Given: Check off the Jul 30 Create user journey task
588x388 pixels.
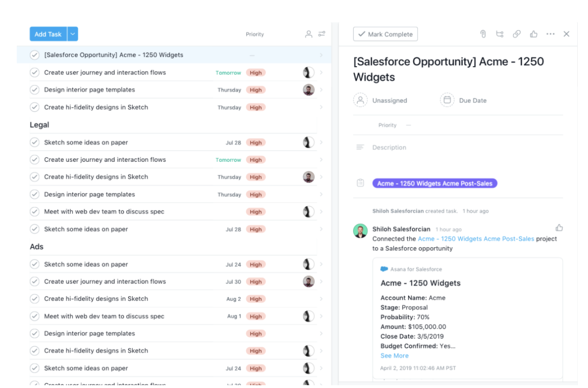Looking at the screenshot, I should coord(34,281).
